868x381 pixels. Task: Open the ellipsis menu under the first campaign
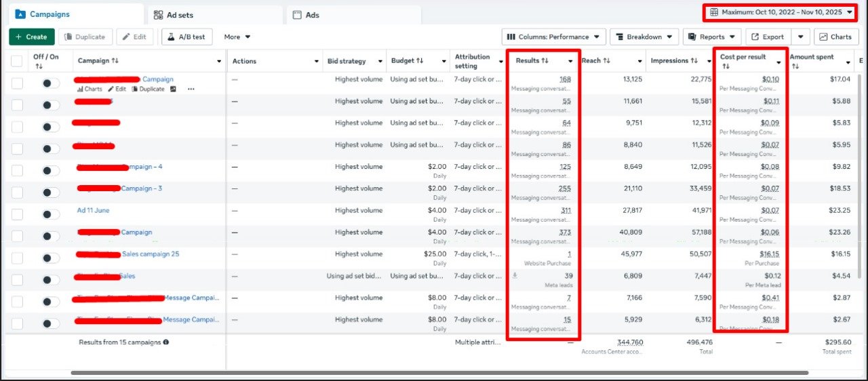[x=191, y=89]
